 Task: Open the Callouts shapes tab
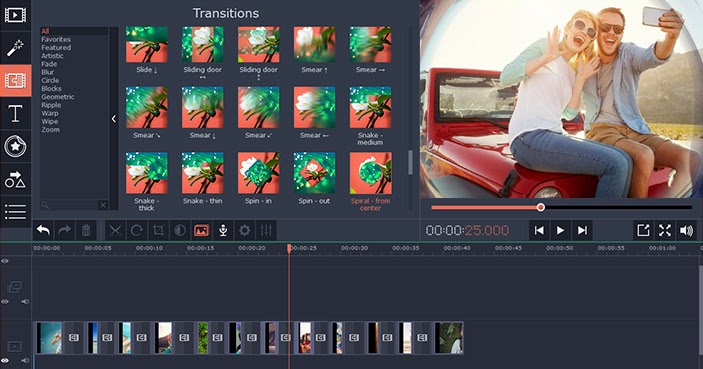click(15, 179)
